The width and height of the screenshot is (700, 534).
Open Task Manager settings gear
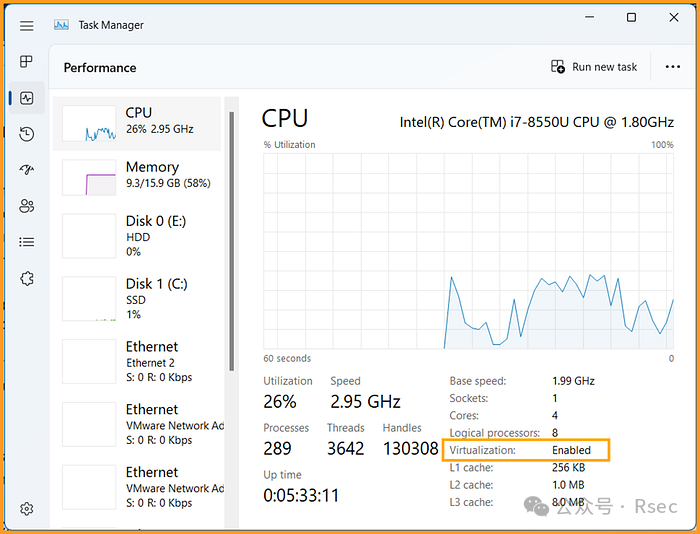[27, 509]
